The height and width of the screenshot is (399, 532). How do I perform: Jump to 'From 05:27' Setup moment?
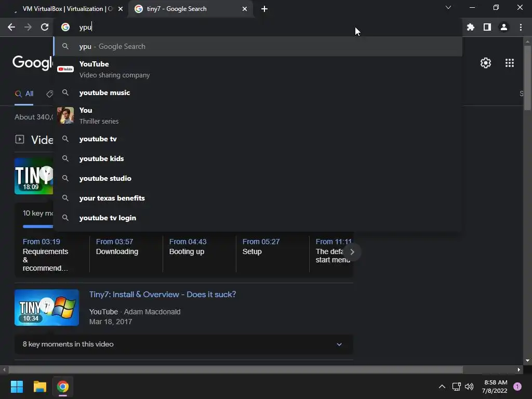click(261, 247)
